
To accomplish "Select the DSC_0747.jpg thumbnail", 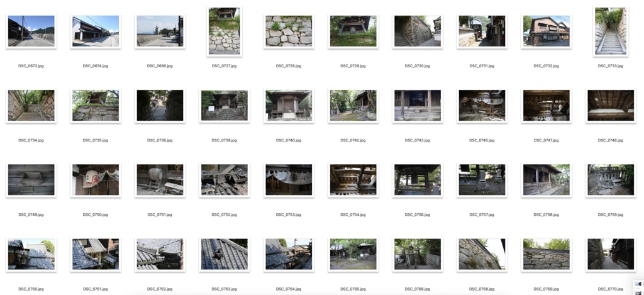I will tap(547, 106).
